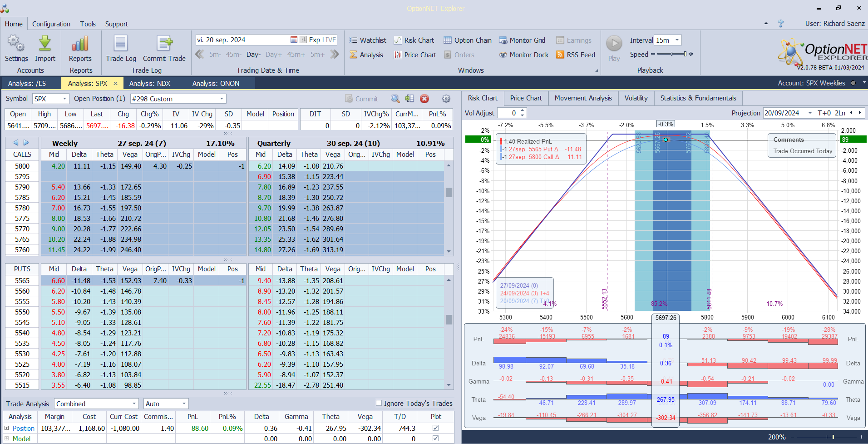Open the Configuration menu tab
Screen dimensions: 868x444
[51, 24]
